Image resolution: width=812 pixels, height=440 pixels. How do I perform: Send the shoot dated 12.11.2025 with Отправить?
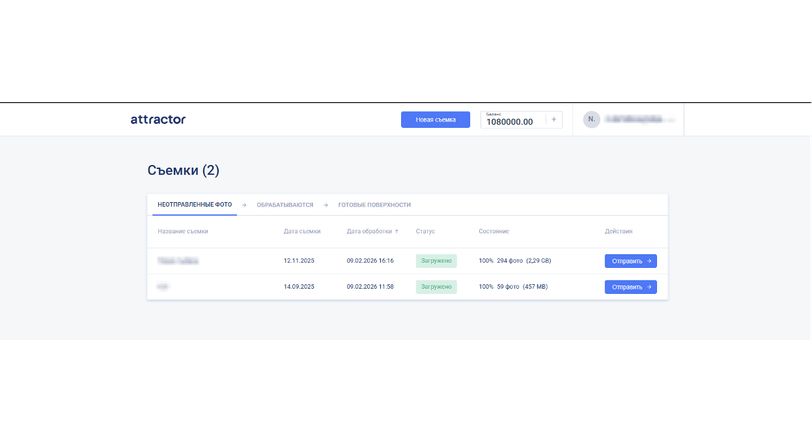coord(630,261)
